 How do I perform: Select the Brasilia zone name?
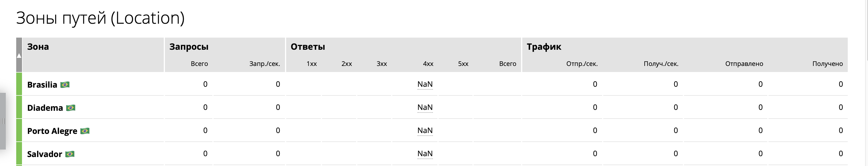(42, 84)
